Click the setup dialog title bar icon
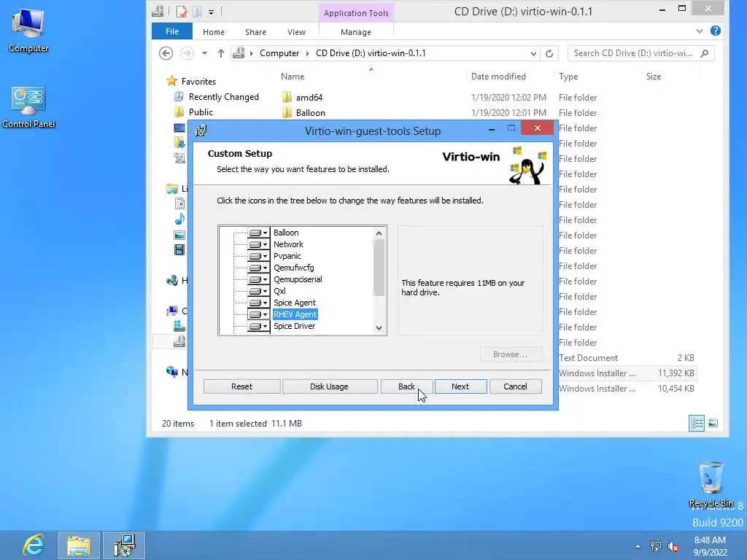The width and height of the screenshot is (747, 560). point(201,131)
